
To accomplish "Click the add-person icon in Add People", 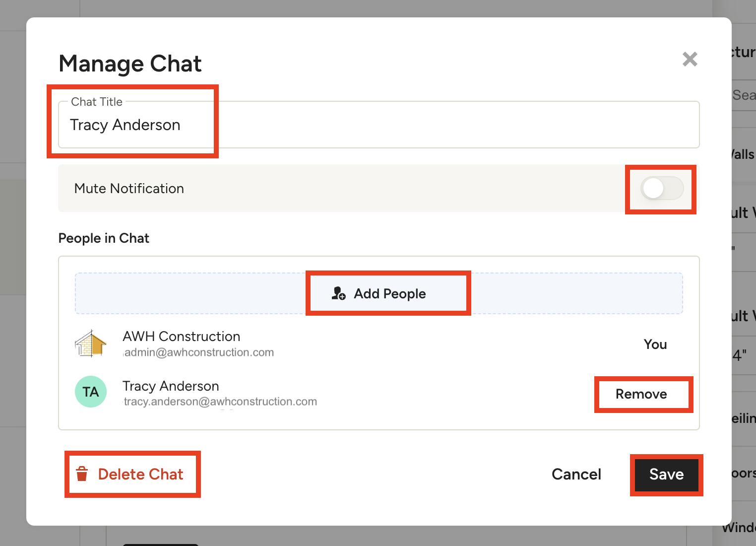I will 338,293.
